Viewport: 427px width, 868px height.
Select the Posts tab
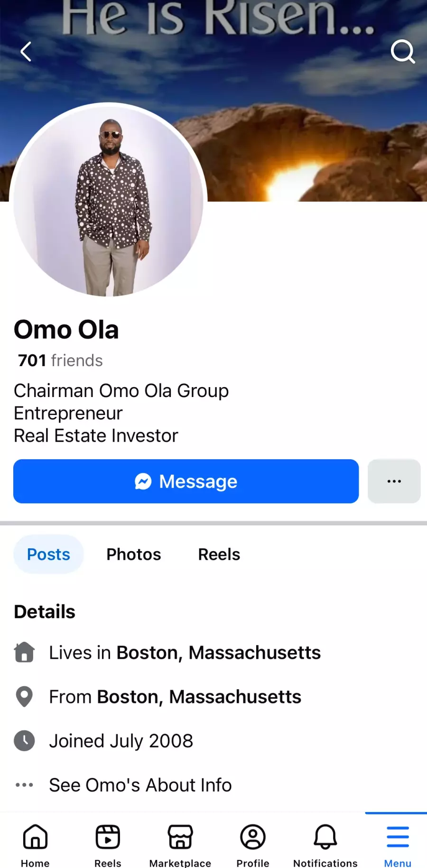tap(48, 554)
